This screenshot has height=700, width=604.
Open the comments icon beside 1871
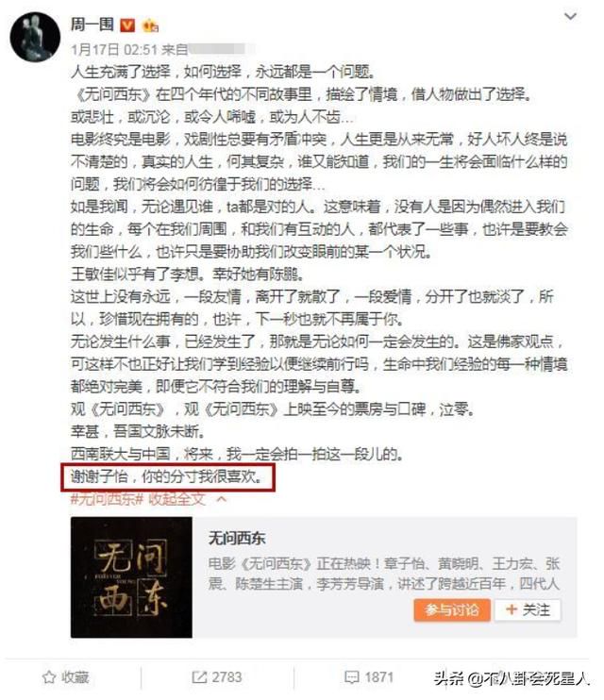click(x=352, y=677)
